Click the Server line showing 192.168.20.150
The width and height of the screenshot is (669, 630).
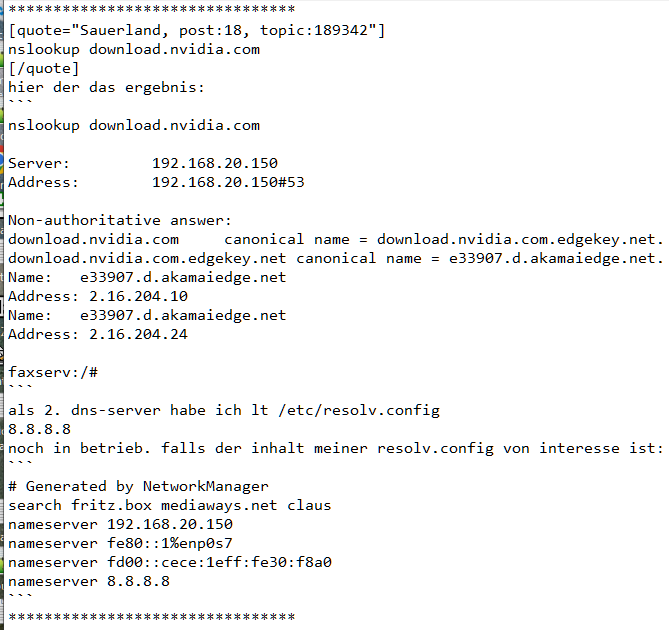(143, 163)
